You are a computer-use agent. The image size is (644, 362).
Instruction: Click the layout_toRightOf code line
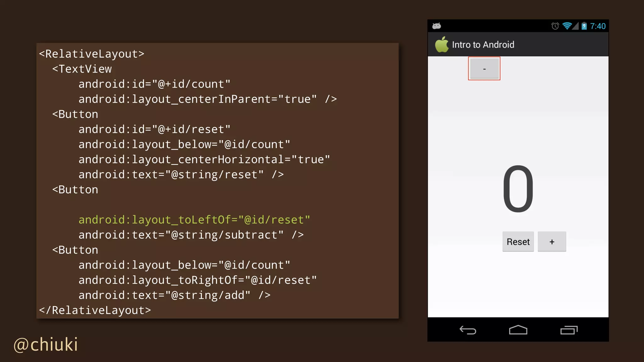pos(197,280)
